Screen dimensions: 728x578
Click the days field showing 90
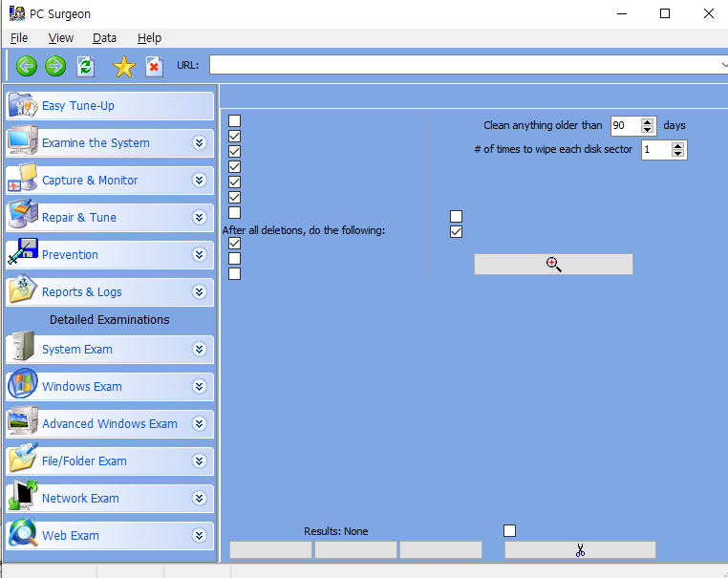[625, 125]
